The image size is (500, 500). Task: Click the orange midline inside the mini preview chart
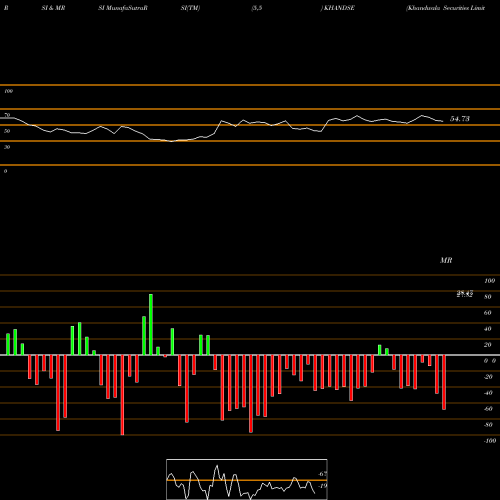(x=247, y=480)
